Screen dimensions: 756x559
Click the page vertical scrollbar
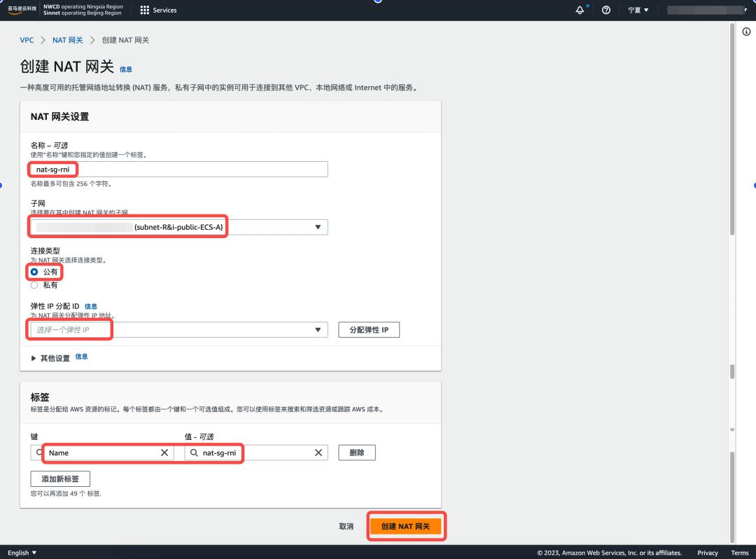point(732,130)
